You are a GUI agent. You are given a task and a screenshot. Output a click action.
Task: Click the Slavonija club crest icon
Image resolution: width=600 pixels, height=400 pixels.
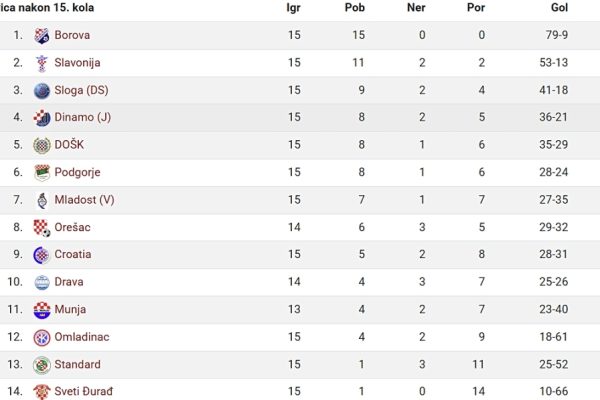[42, 64]
